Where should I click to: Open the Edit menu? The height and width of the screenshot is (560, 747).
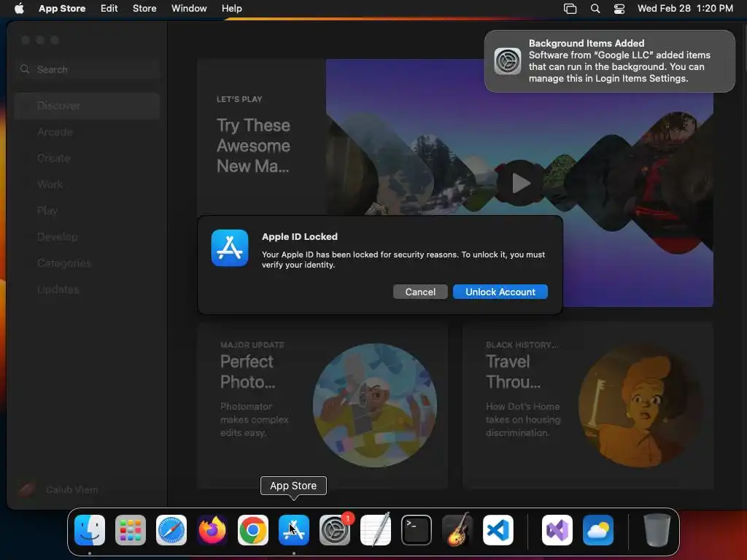coord(109,8)
